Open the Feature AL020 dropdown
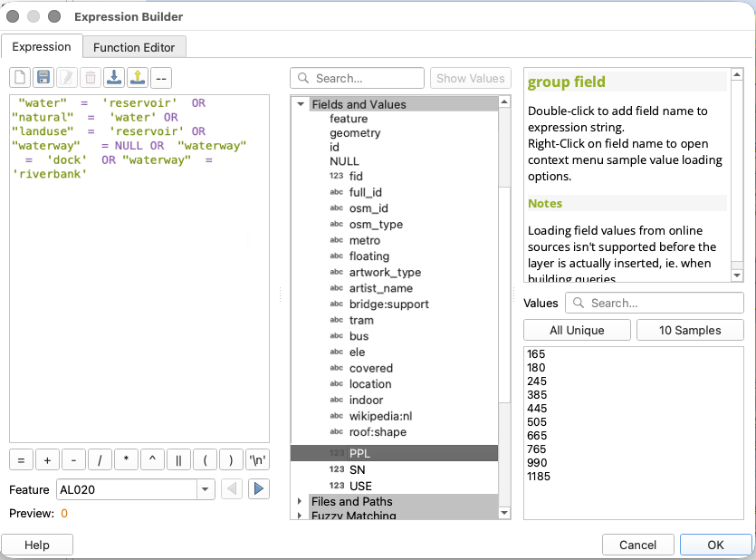This screenshot has width=756, height=560. pos(206,489)
